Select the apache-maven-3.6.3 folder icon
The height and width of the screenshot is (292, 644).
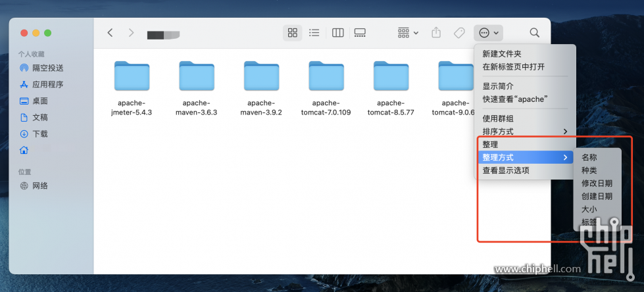(196, 76)
